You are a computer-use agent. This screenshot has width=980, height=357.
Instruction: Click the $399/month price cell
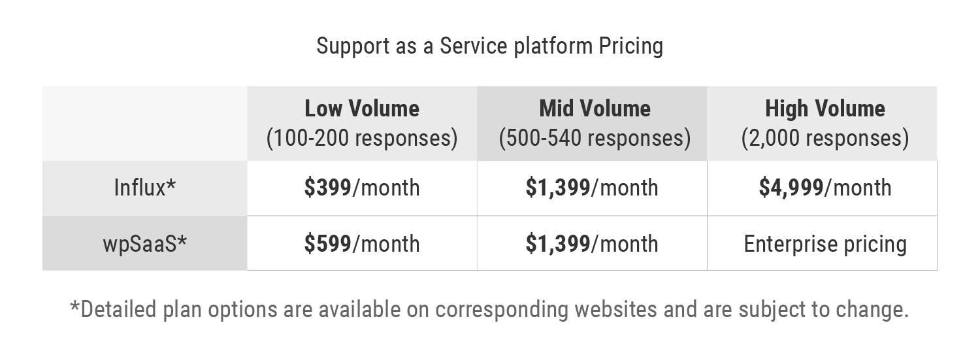click(362, 188)
